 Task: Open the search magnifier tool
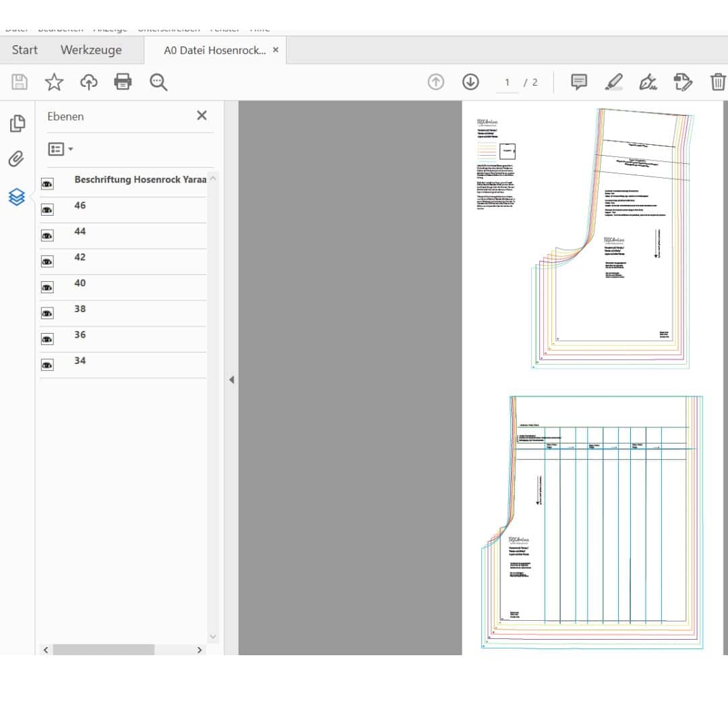[x=158, y=82]
